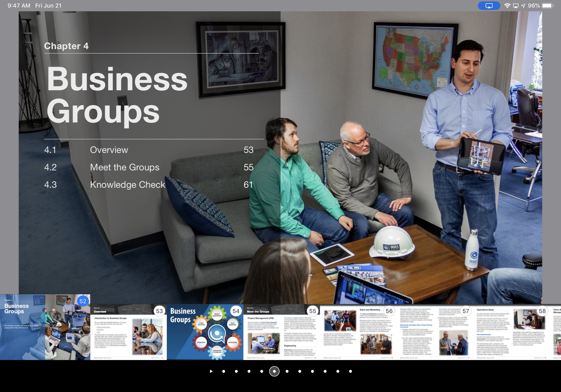Tap the blue screen mirroring indicator
This screenshot has width=561, height=392.
489,6
